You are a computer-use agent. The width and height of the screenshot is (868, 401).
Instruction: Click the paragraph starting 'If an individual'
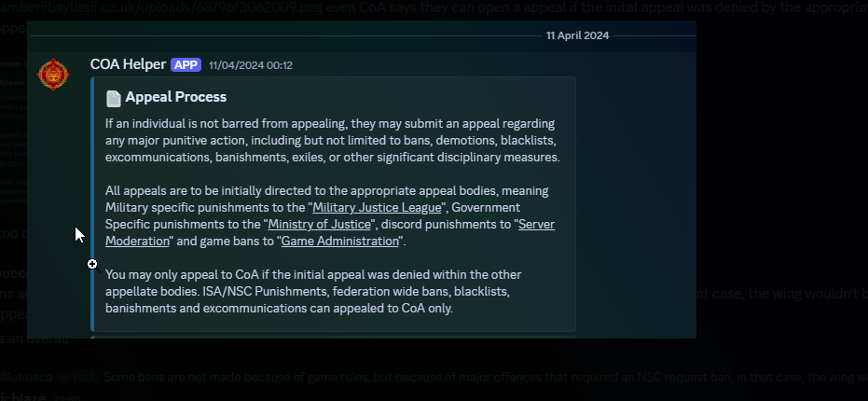pyautogui.click(x=332, y=140)
